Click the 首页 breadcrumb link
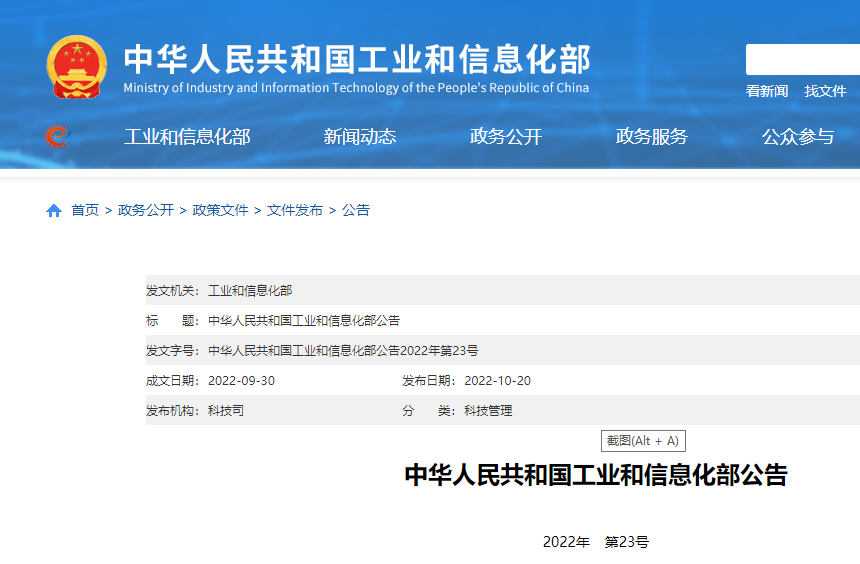 (x=85, y=210)
